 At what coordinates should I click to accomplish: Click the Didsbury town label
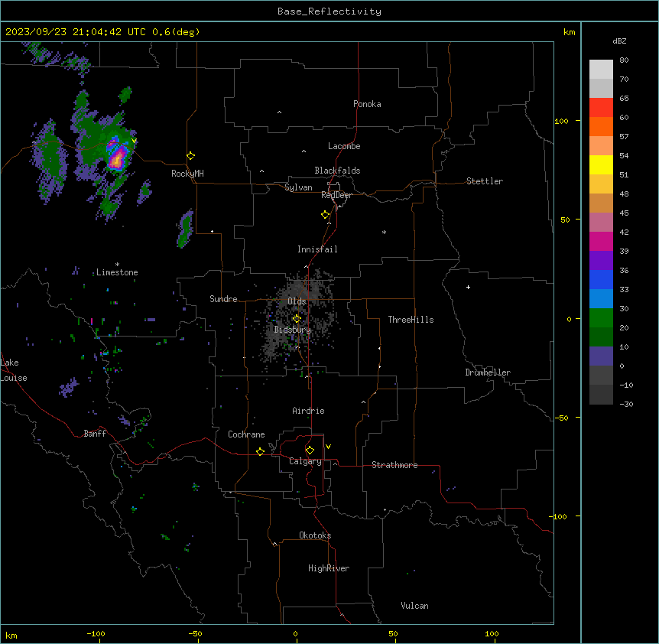293,330
